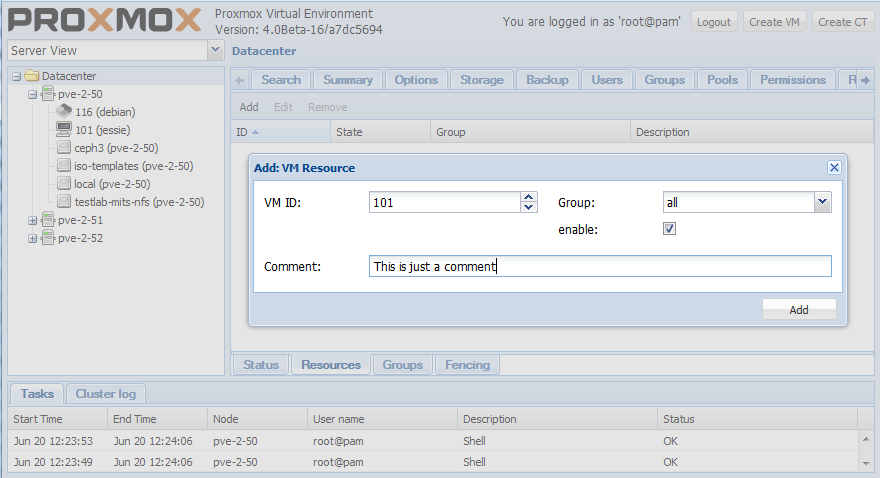
Task: Open the Backup tab
Action: click(547, 80)
